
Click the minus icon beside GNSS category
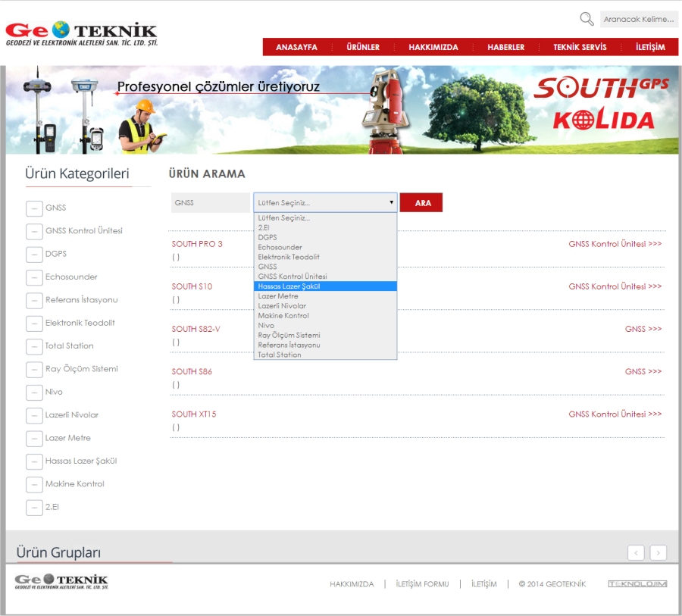[x=34, y=208]
